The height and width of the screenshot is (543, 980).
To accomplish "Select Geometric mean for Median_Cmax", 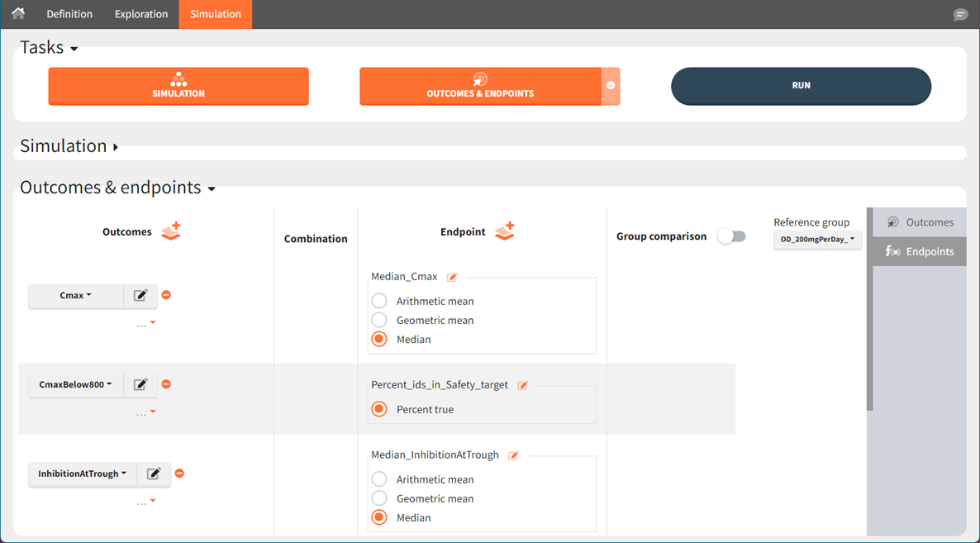I will (378, 320).
